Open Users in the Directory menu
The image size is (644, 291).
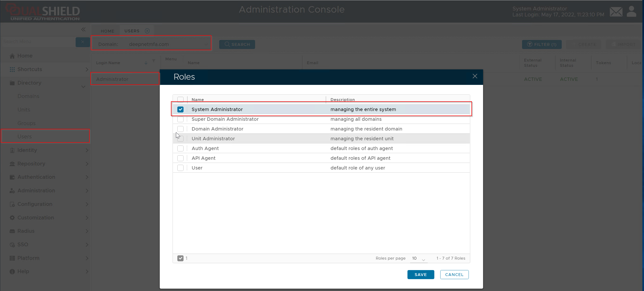pyautogui.click(x=24, y=136)
